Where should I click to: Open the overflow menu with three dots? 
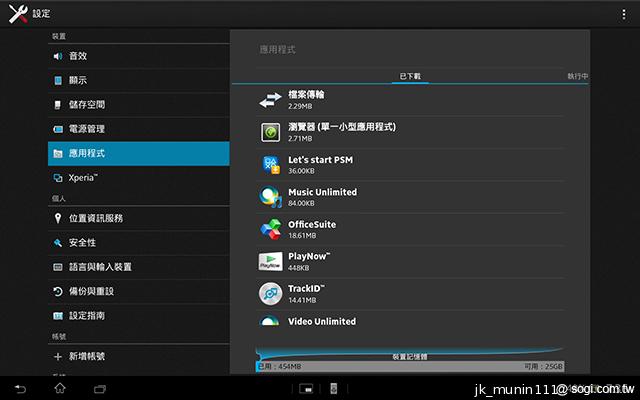(x=624, y=14)
